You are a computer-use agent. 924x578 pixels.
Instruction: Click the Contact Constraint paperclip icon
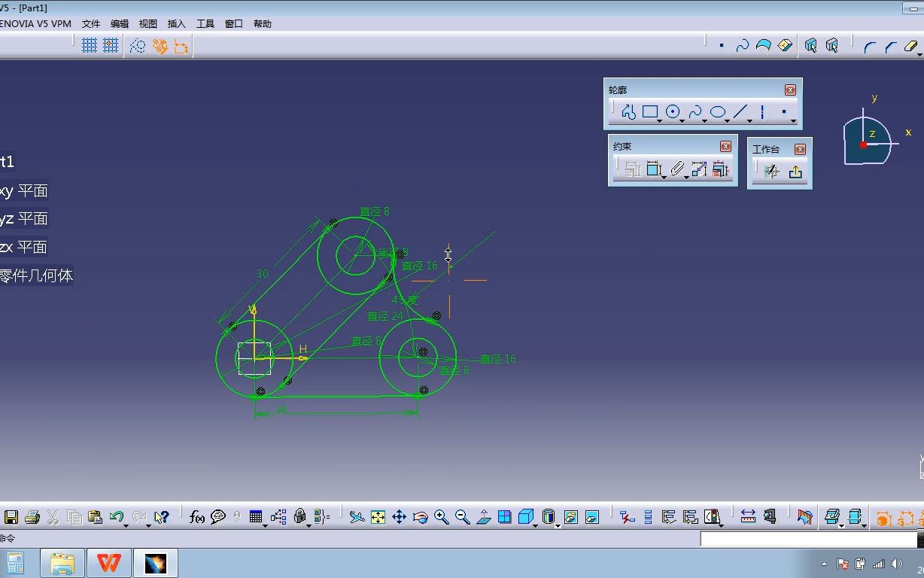[677, 169]
